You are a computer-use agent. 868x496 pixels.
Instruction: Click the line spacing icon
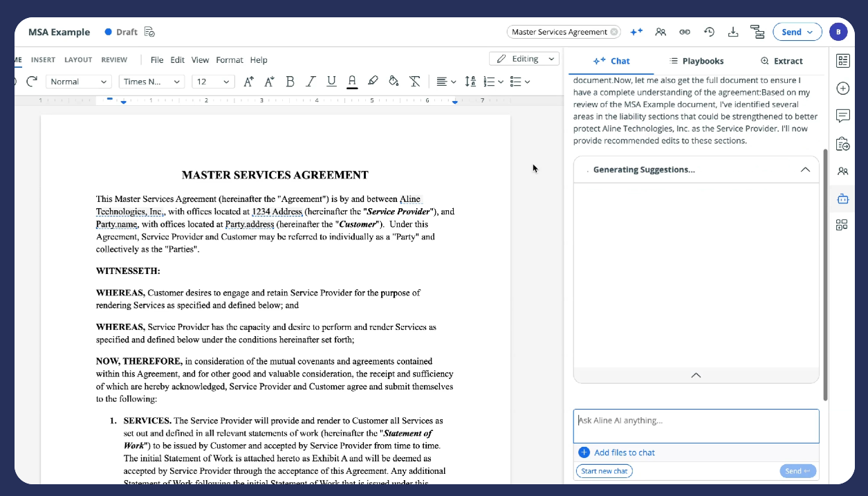[470, 82]
